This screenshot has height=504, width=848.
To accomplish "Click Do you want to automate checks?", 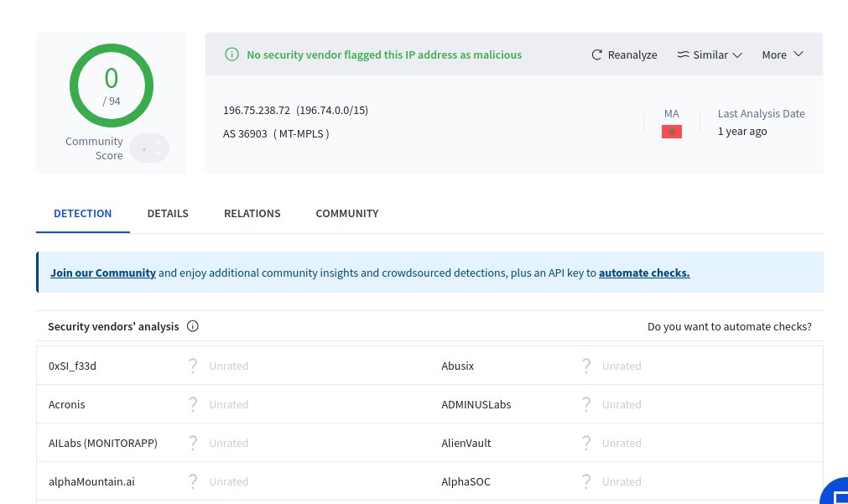I will click(x=730, y=326).
